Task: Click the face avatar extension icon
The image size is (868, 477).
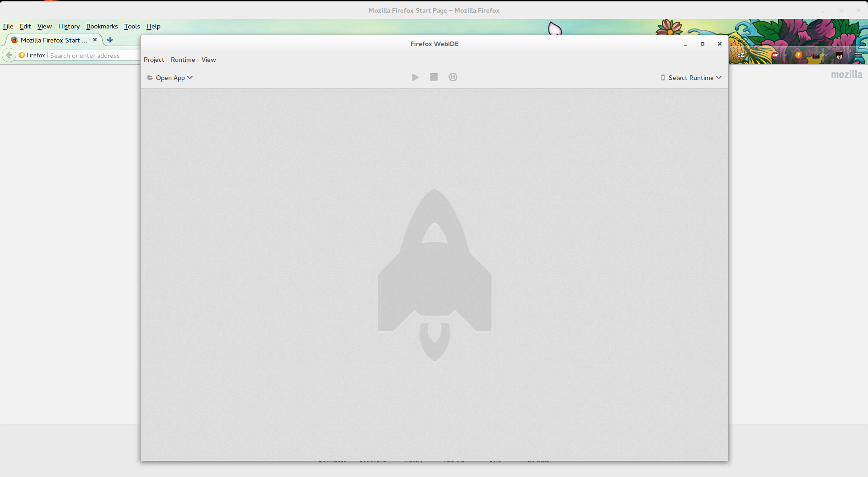Action: pos(840,55)
